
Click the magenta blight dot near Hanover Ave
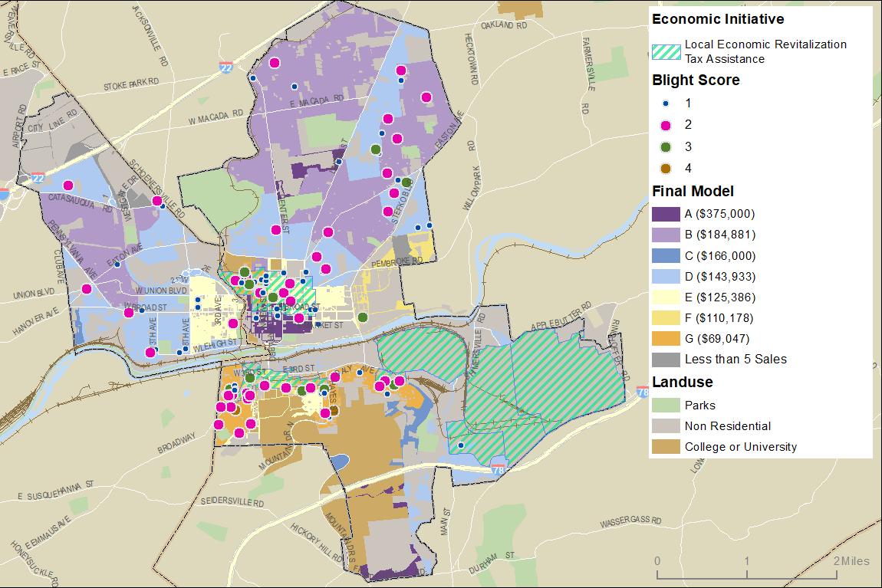tap(86, 289)
